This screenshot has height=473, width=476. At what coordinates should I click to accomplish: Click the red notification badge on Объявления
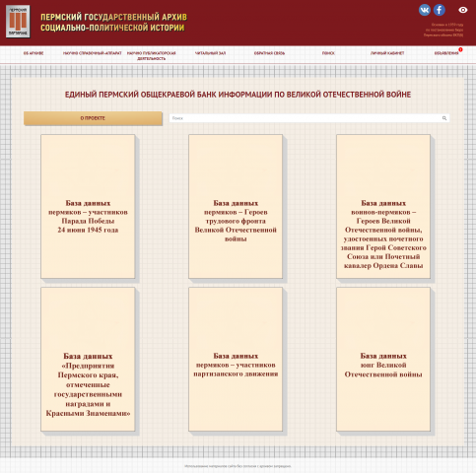[x=460, y=49]
